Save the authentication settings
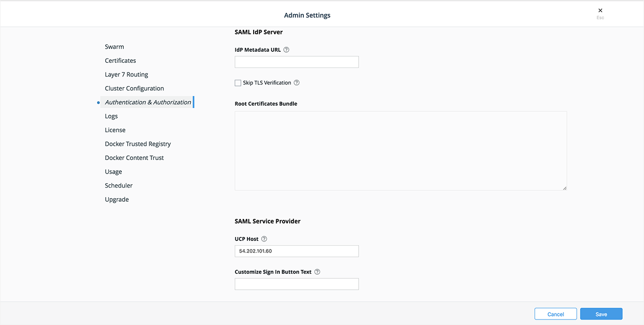Screen dimensions: 644x325 point(601,313)
